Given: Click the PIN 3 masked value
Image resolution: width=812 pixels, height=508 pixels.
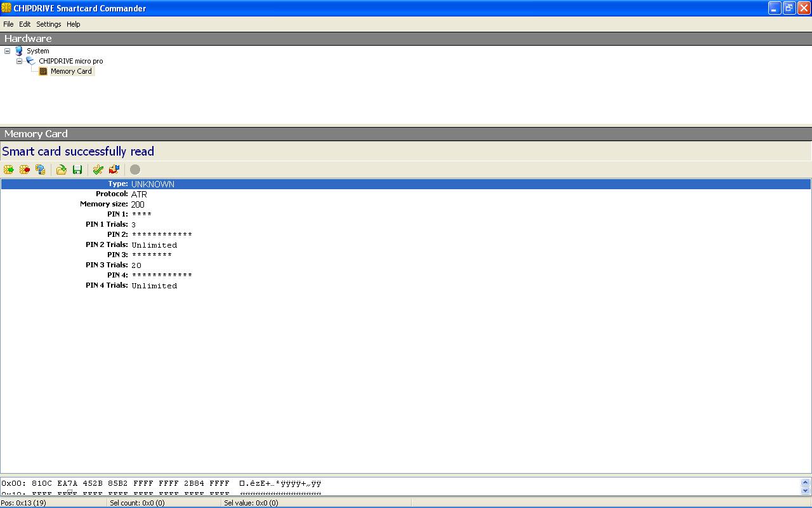Looking at the screenshot, I should coord(152,255).
